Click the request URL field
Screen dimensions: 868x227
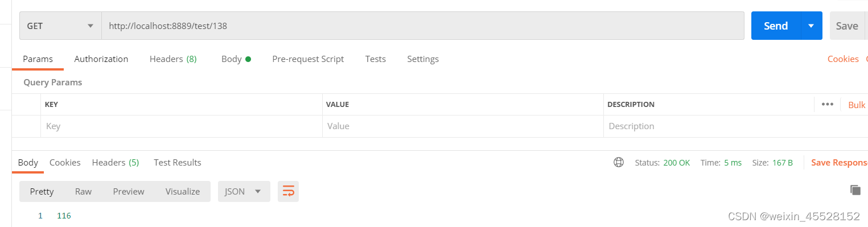tap(423, 26)
